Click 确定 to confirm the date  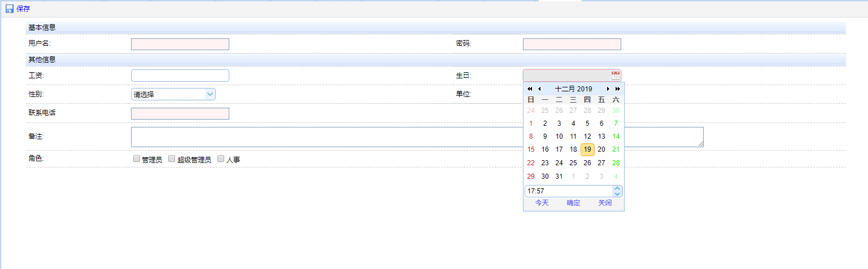[573, 203]
